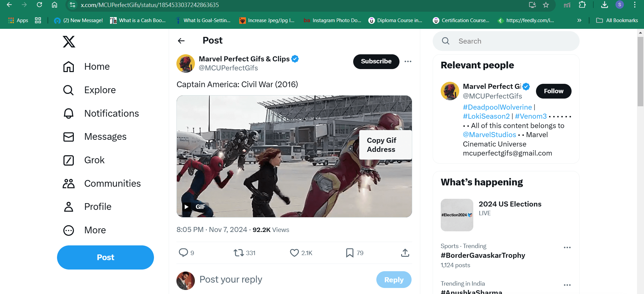The image size is (644, 294).
Task: Open #BorderGavaskarTrophy trending topic
Action: (483, 255)
